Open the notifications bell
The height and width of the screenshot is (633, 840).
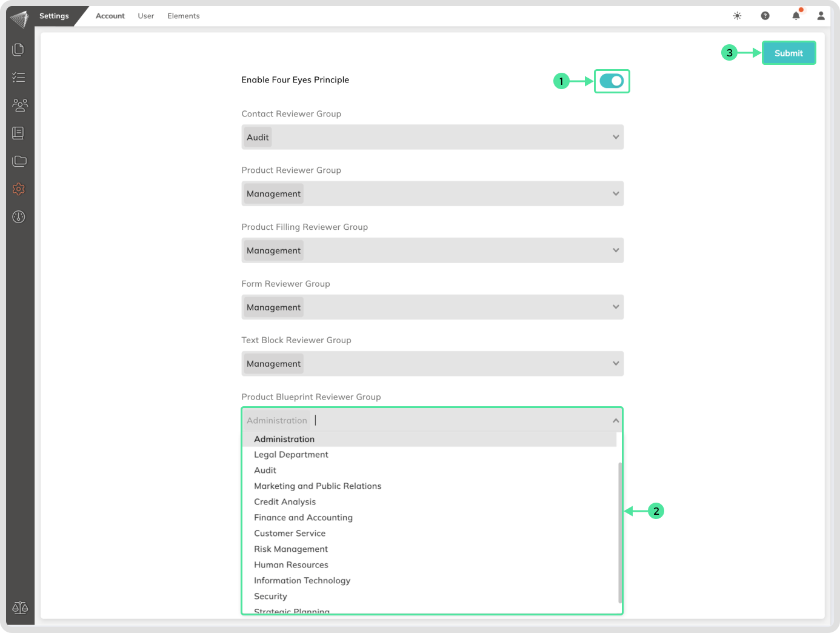pyautogui.click(x=796, y=16)
